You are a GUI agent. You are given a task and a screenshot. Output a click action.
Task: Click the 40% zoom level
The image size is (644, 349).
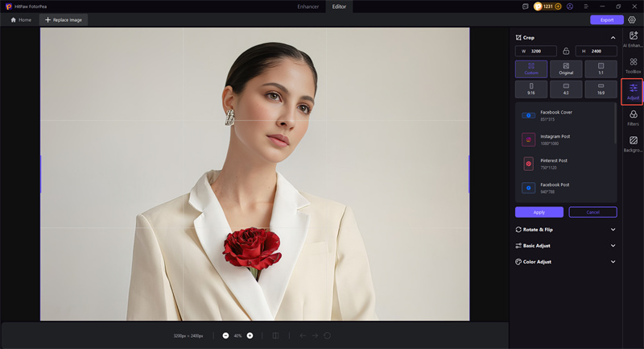237,336
